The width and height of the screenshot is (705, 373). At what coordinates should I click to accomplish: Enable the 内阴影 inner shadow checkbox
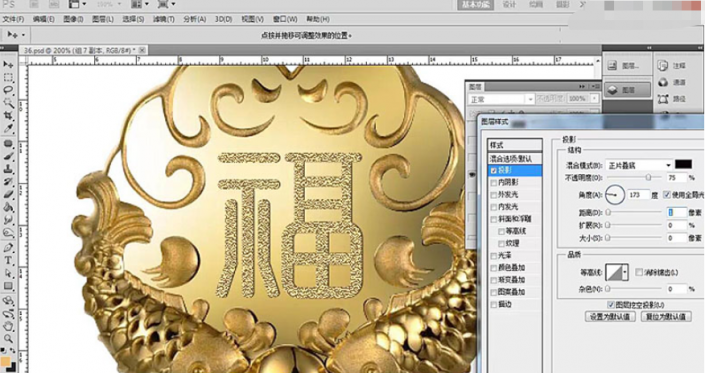494,182
